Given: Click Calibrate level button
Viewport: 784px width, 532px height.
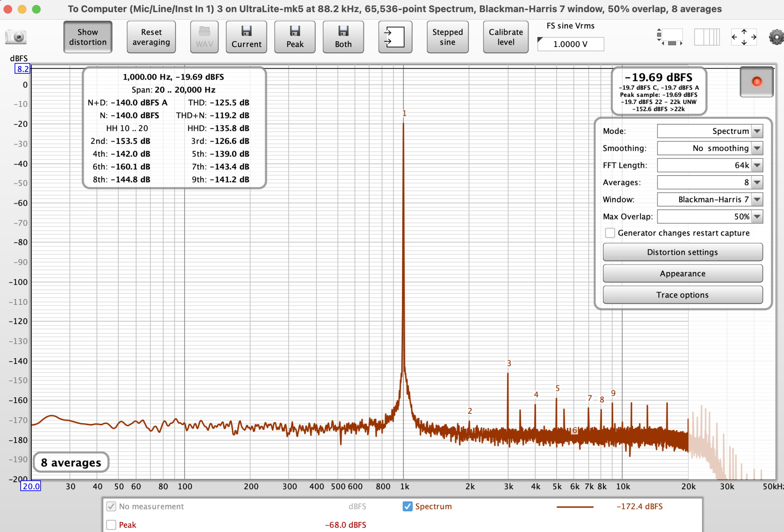Looking at the screenshot, I should pyautogui.click(x=506, y=37).
